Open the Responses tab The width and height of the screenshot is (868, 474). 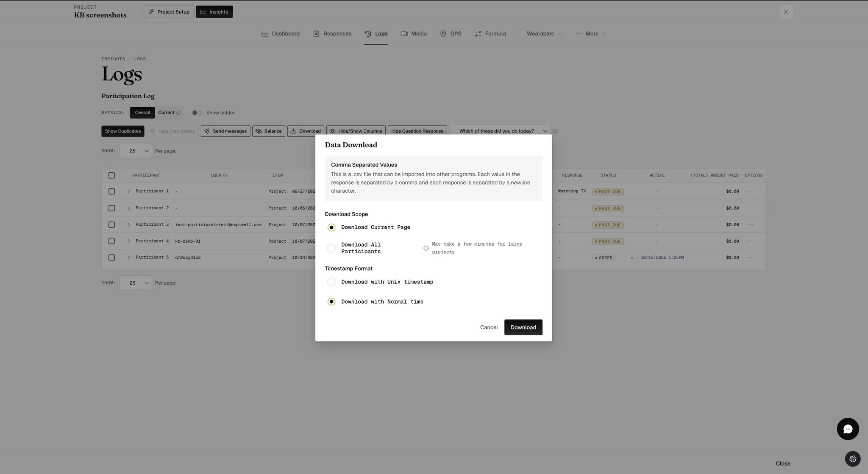coord(332,34)
